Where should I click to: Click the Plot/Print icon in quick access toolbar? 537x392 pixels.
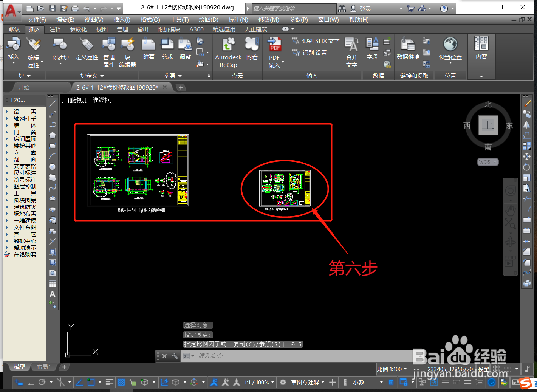[75, 8]
